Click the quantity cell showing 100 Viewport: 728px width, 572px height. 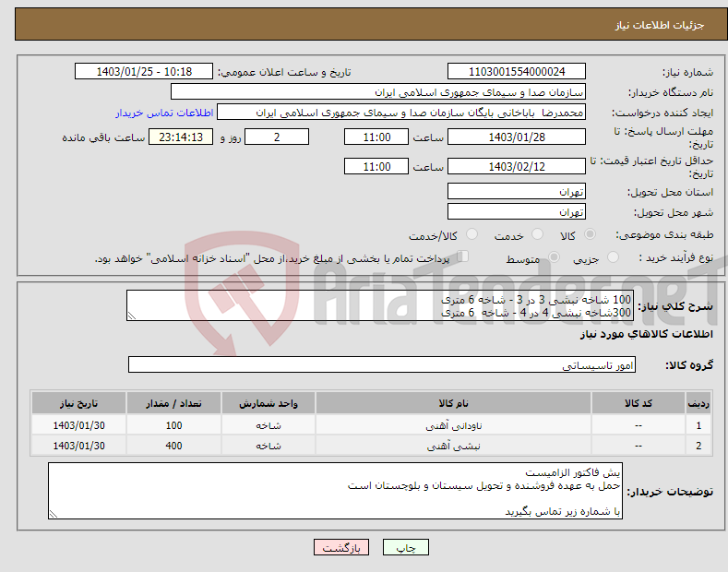[x=173, y=425]
